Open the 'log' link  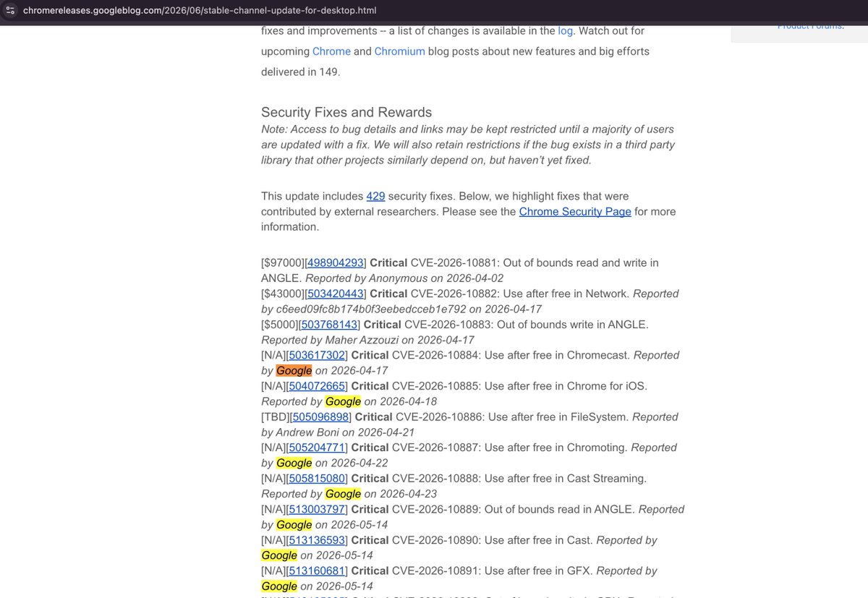click(x=566, y=30)
